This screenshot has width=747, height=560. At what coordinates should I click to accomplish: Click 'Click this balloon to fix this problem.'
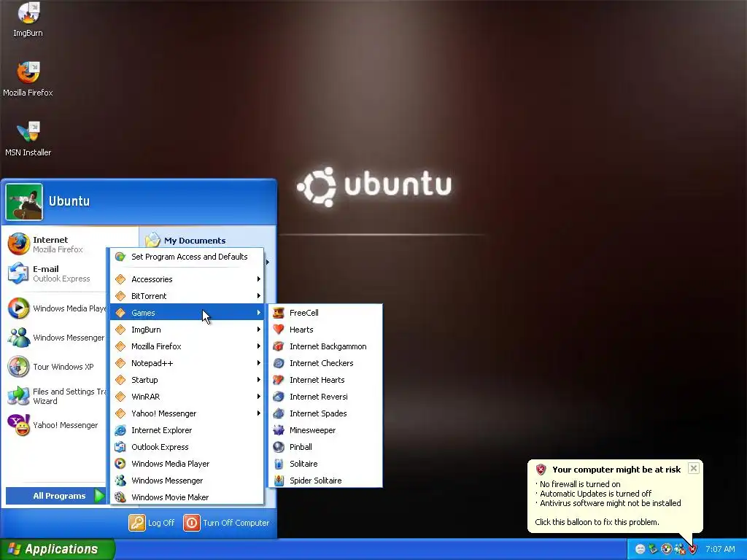(597, 522)
